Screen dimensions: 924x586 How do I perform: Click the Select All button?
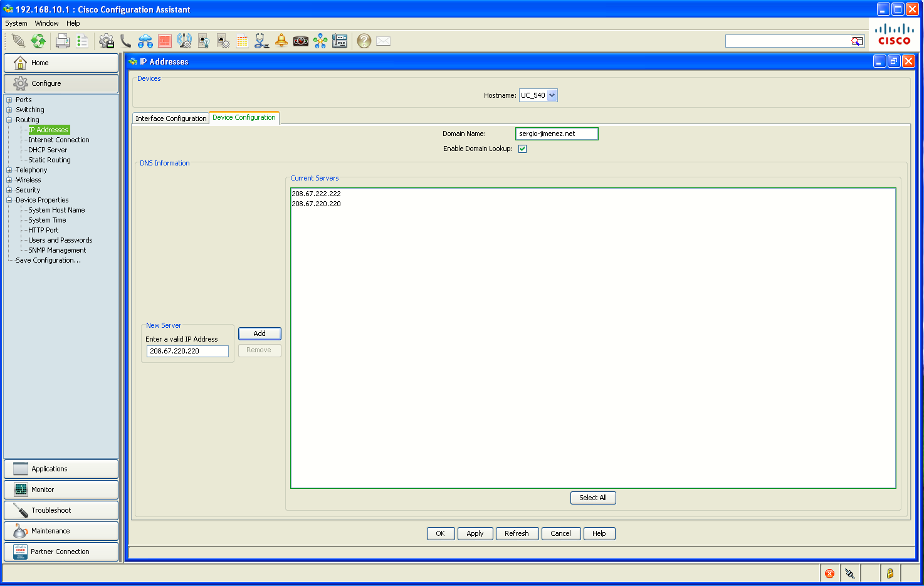(593, 498)
